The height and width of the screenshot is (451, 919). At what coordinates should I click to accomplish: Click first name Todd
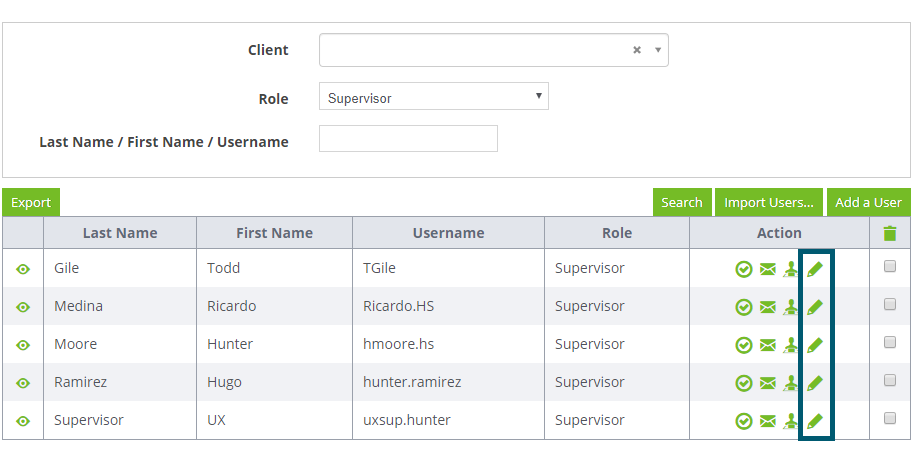click(x=223, y=268)
